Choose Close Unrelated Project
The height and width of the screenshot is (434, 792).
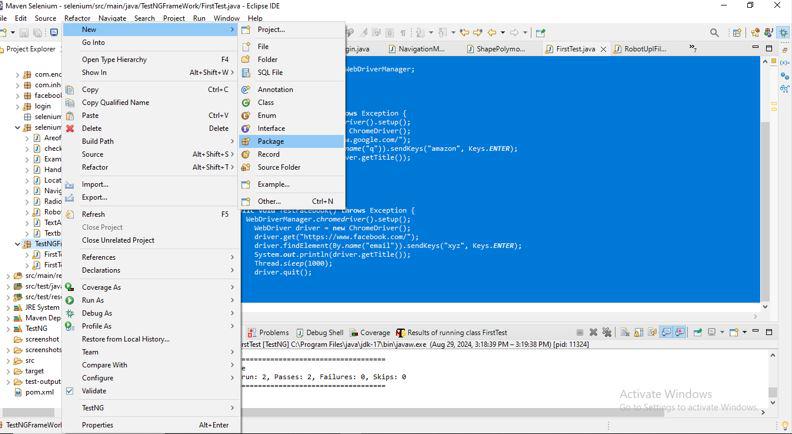pyautogui.click(x=152, y=240)
